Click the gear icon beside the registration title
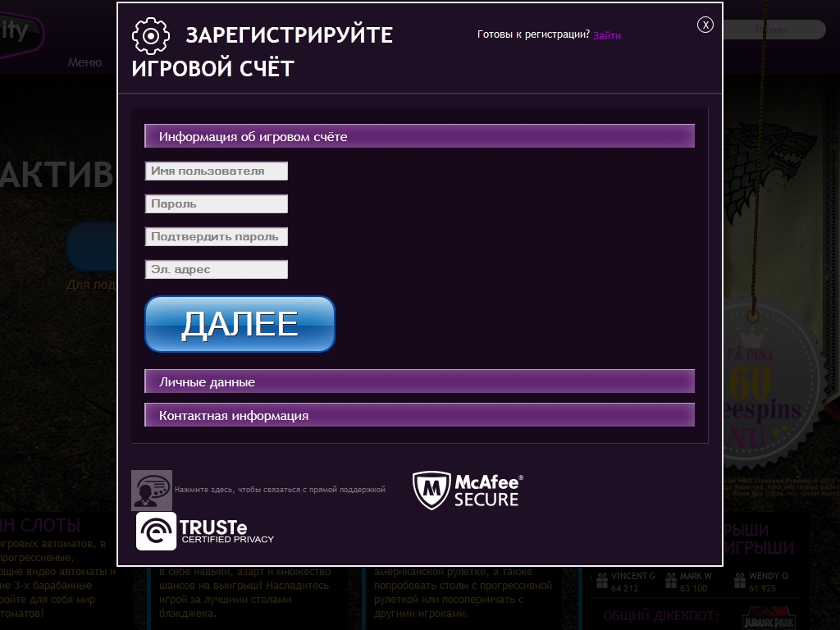 coord(150,35)
